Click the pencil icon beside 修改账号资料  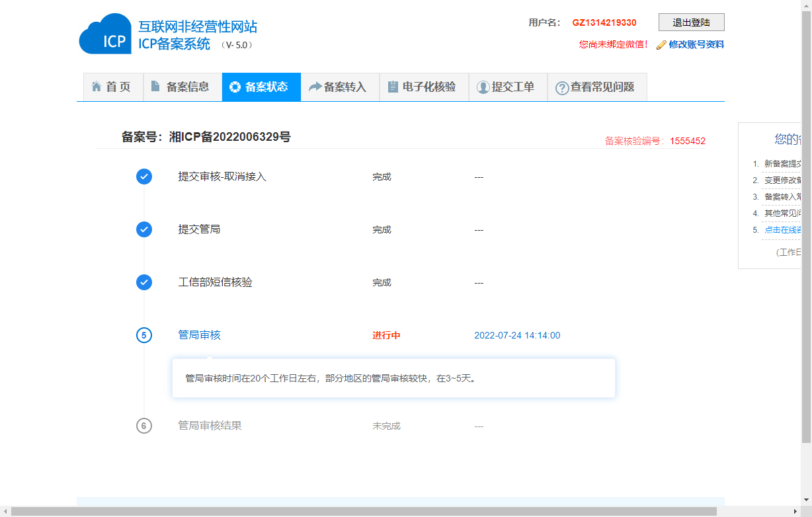click(x=661, y=45)
